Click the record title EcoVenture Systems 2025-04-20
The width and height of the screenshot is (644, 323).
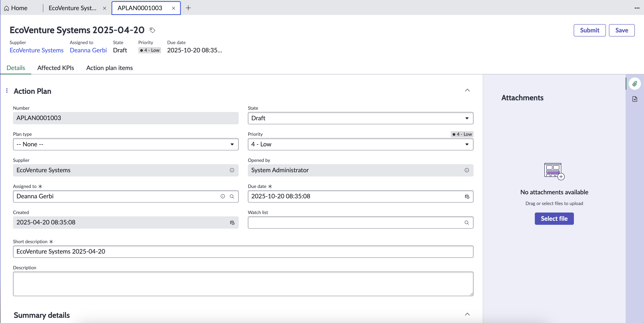(77, 30)
